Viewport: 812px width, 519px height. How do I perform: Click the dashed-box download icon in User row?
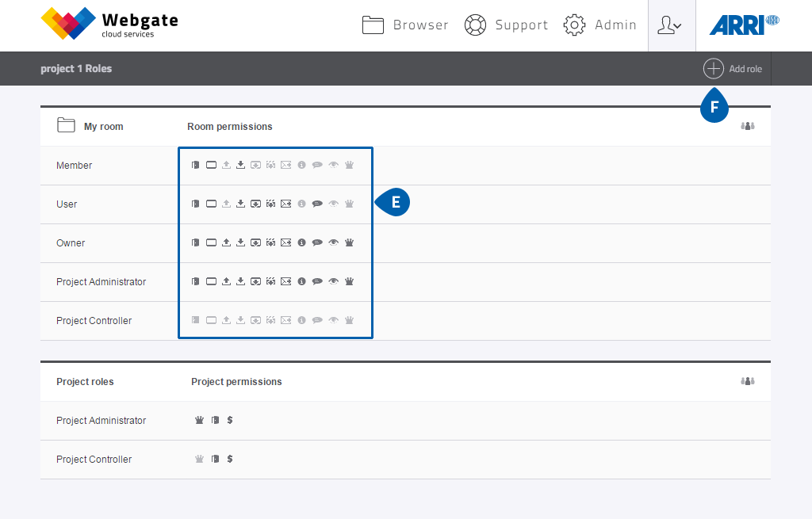pos(271,204)
